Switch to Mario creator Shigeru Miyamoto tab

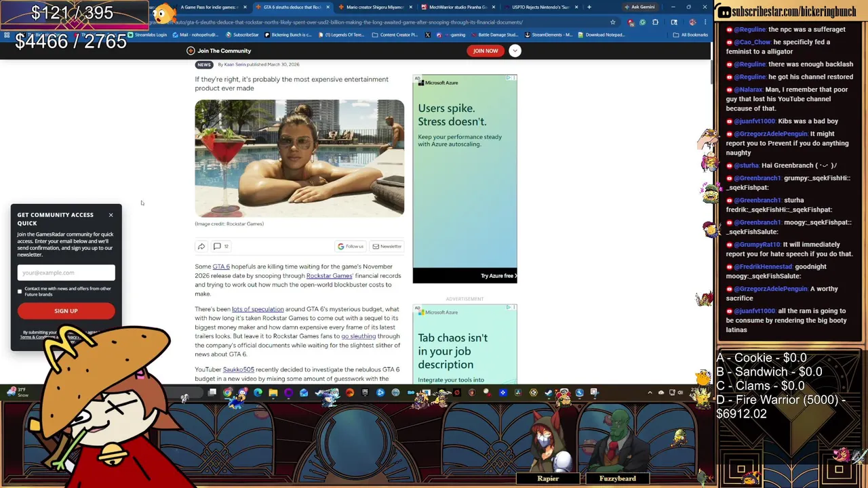375,7
